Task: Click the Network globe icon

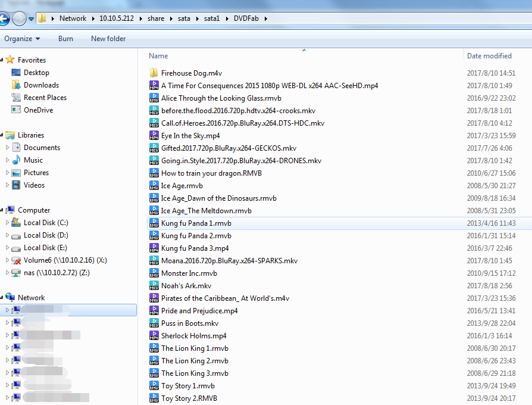Action: coord(10,297)
